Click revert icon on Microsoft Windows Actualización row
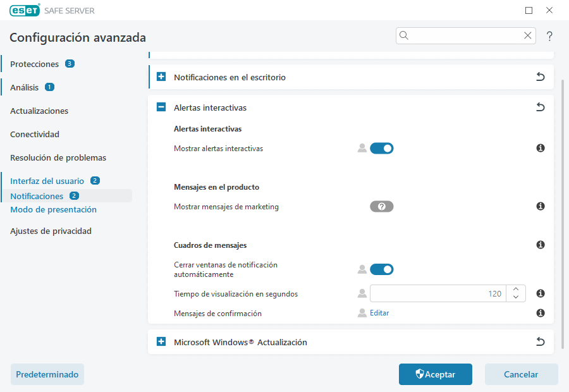Image resolution: width=569 pixels, height=392 pixels. tap(541, 341)
